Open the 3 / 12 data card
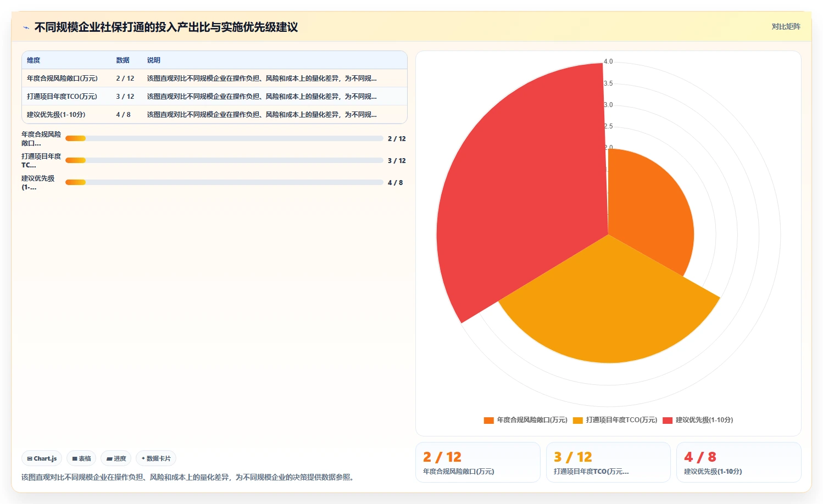The image size is (823, 504). (608, 462)
